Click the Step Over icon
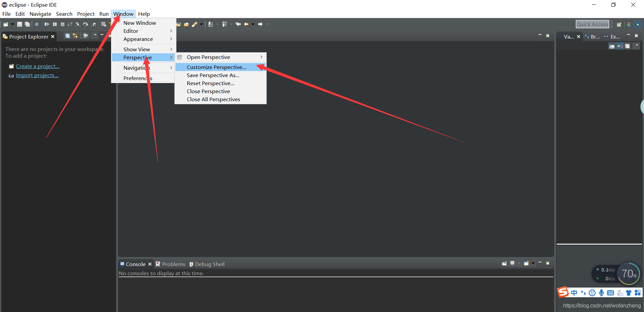The width and height of the screenshot is (644, 312). click(86, 24)
